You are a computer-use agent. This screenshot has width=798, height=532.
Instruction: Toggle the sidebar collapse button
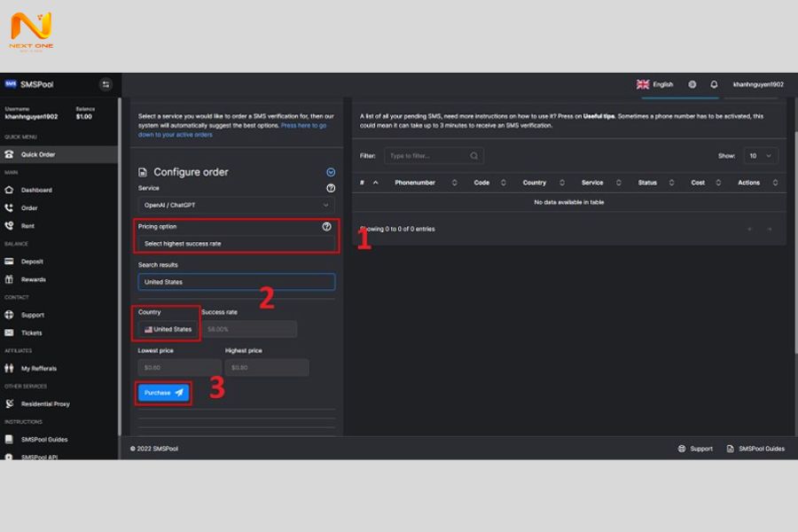(x=106, y=84)
